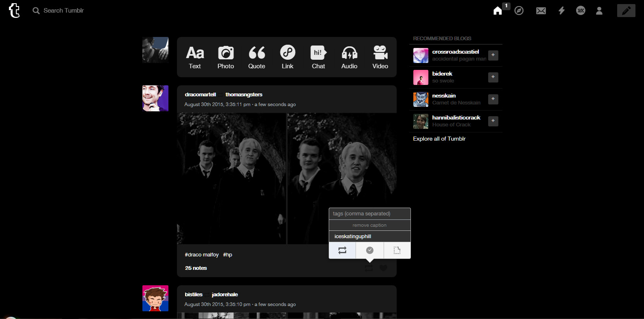This screenshot has height=319, width=644.
Task: Click the crossroadscastiel avatar
Action: click(421, 55)
